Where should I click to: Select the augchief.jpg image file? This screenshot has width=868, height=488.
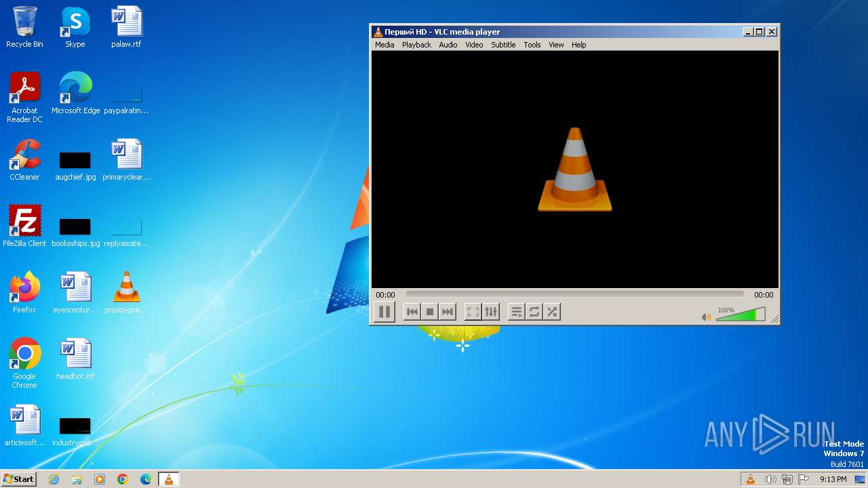pyautogui.click(x=75, y=166)
